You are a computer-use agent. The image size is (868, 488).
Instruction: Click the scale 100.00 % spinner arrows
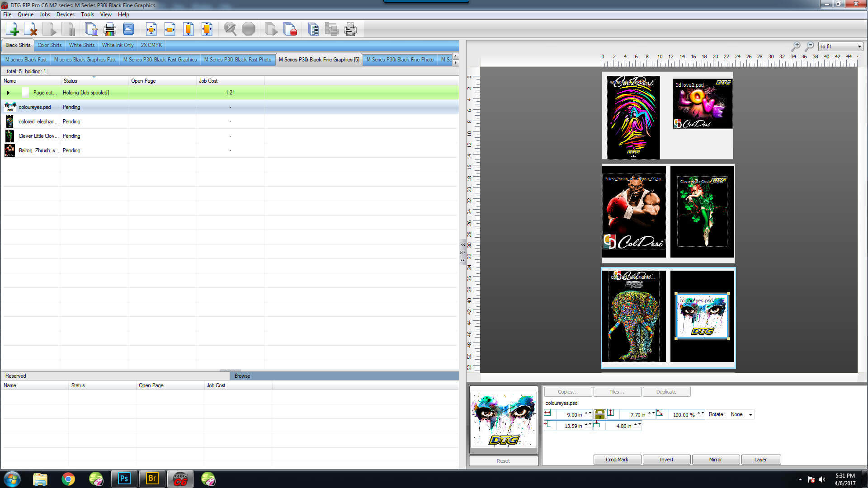pos(700,413)
